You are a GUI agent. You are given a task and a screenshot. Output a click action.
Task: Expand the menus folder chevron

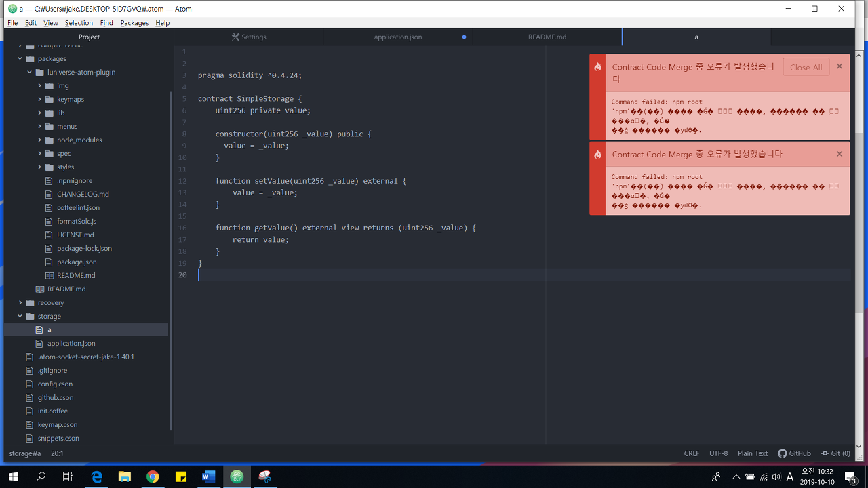(39, 126)
